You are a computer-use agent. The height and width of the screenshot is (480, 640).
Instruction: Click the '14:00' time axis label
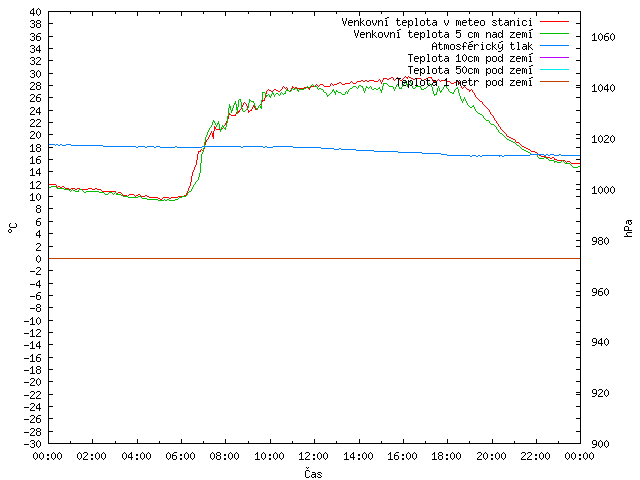click(358, 456)
